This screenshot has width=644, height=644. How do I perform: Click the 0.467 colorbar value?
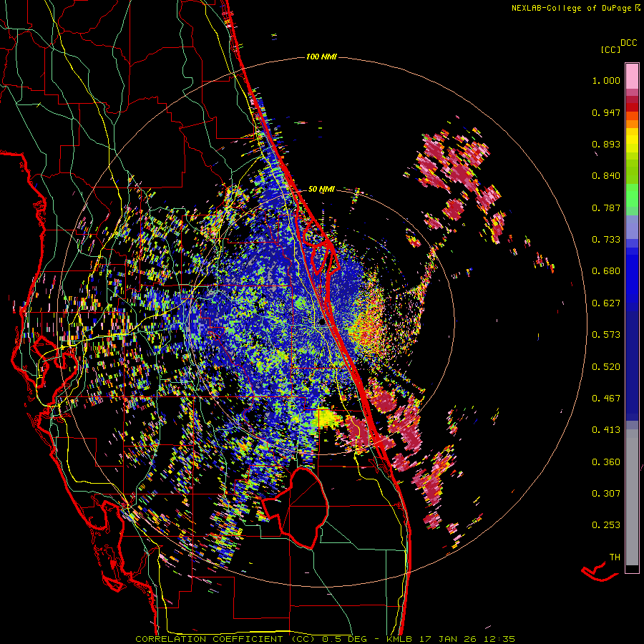pos(606,399)
